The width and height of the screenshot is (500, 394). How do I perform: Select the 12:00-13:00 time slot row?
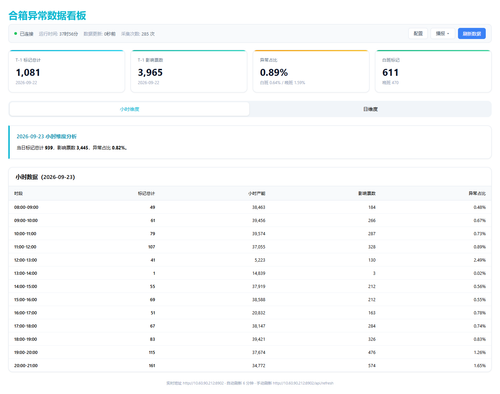250,260
